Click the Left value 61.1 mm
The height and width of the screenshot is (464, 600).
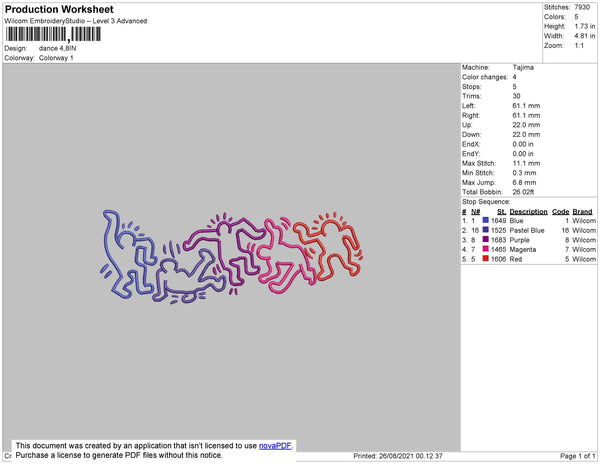(526, 106)
